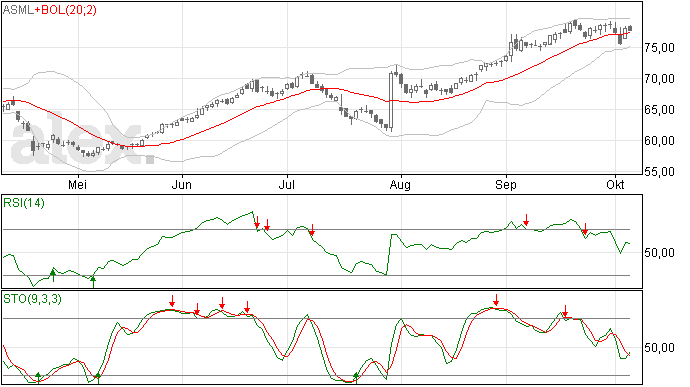Click the Aug month label
Image resolution: width=690 pixels, height=387 pixels.
400,184
